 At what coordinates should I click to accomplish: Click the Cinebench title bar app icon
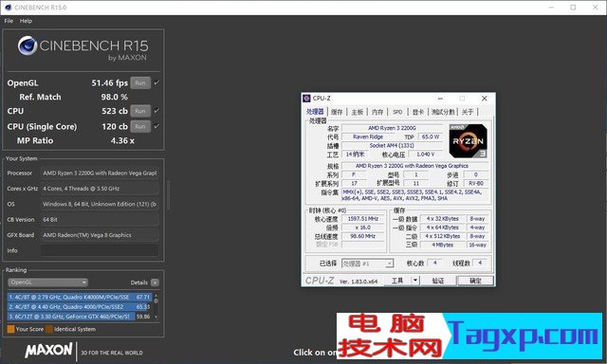pyautogui.click(x=8, y=8)
